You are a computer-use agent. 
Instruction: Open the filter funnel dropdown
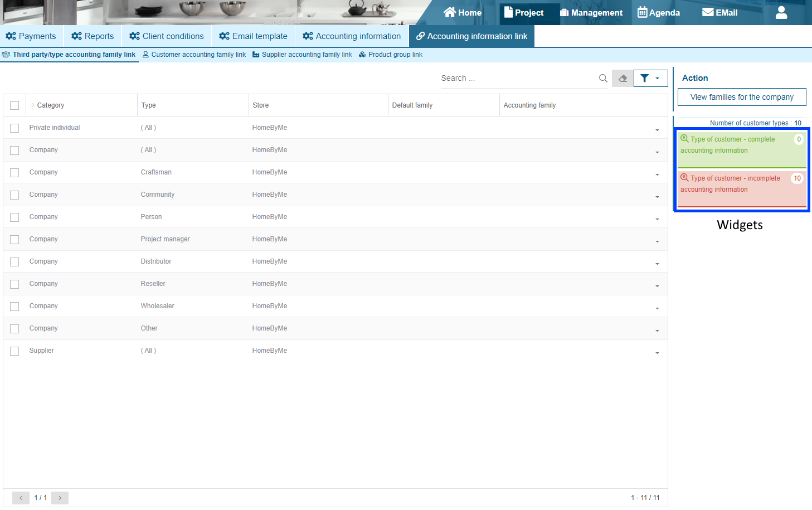pyautogui.click(x=650, y=79)
